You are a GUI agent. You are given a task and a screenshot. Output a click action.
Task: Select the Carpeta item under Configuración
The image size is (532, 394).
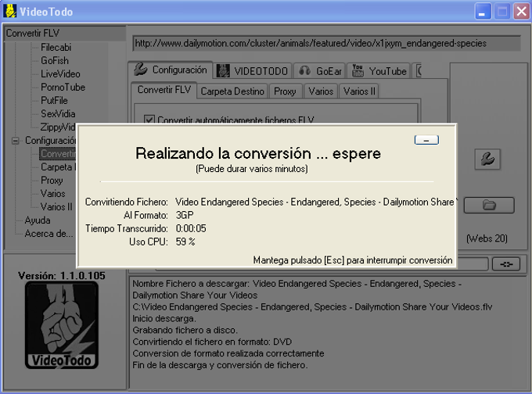click(58, 167)
